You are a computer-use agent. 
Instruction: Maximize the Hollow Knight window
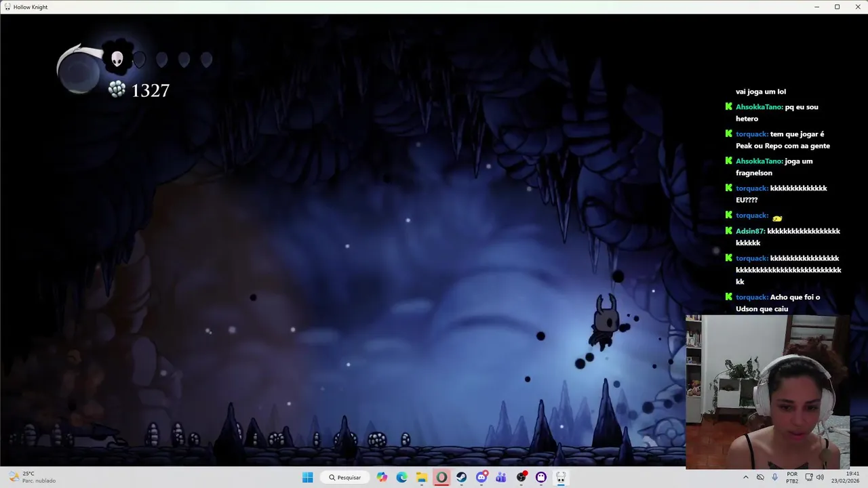click(x=837, y=7)
